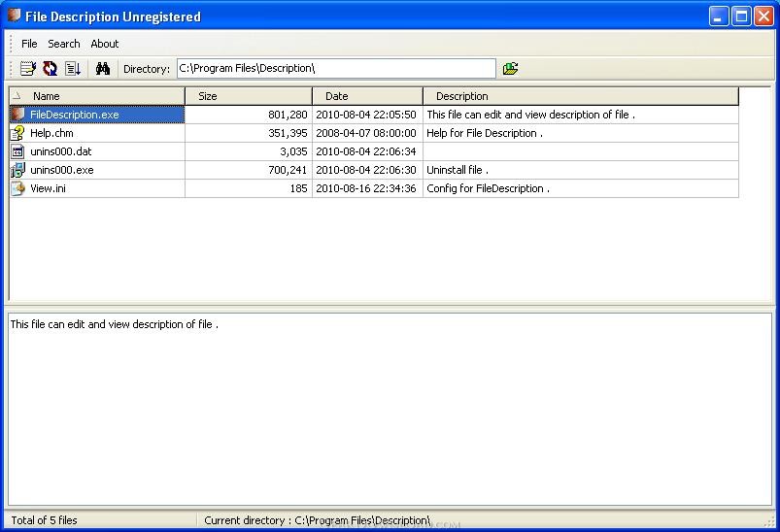Select the View.ini file name
The image size is (780, 532).
click(x=48, y=188)
